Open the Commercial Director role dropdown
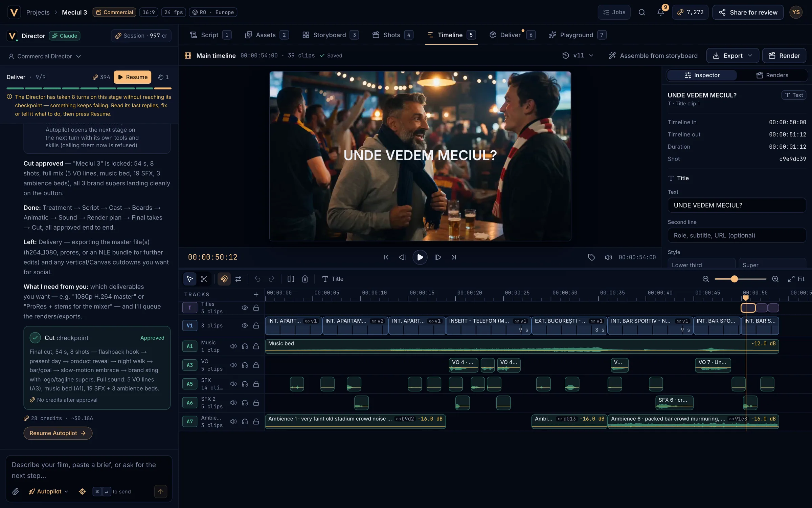Viewport: 812px width, 508px height. [x=45, y=56]
